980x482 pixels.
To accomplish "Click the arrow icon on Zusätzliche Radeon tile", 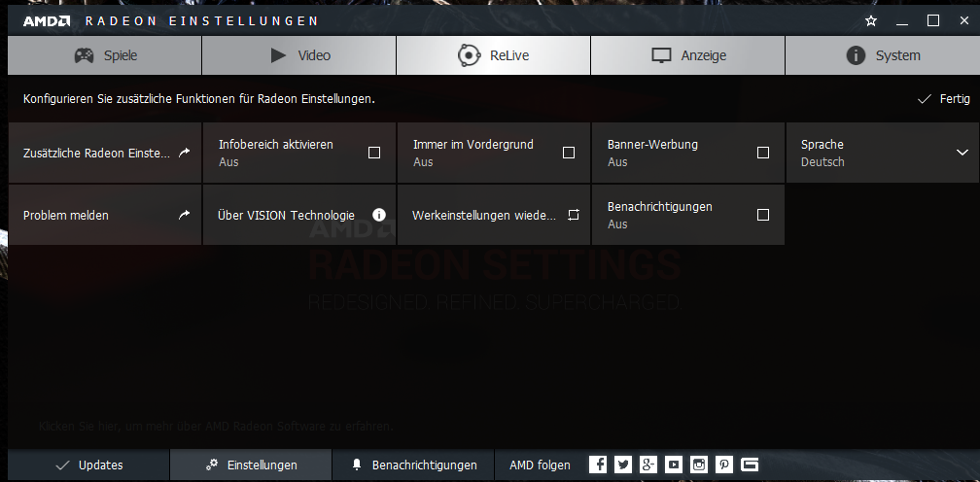I will click(x=185, y=153).
